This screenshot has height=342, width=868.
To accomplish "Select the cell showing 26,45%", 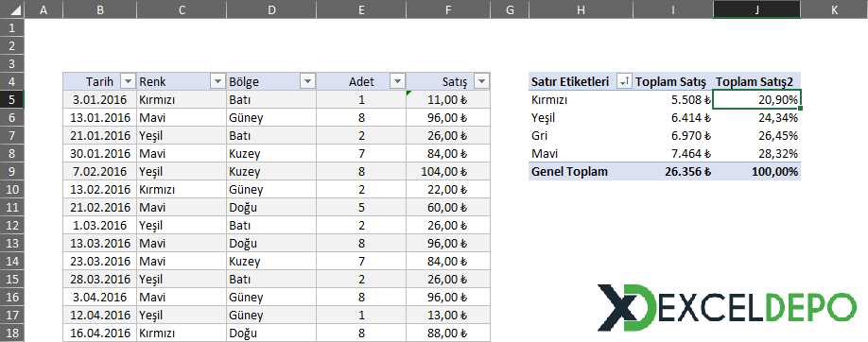I will [756, 136].
